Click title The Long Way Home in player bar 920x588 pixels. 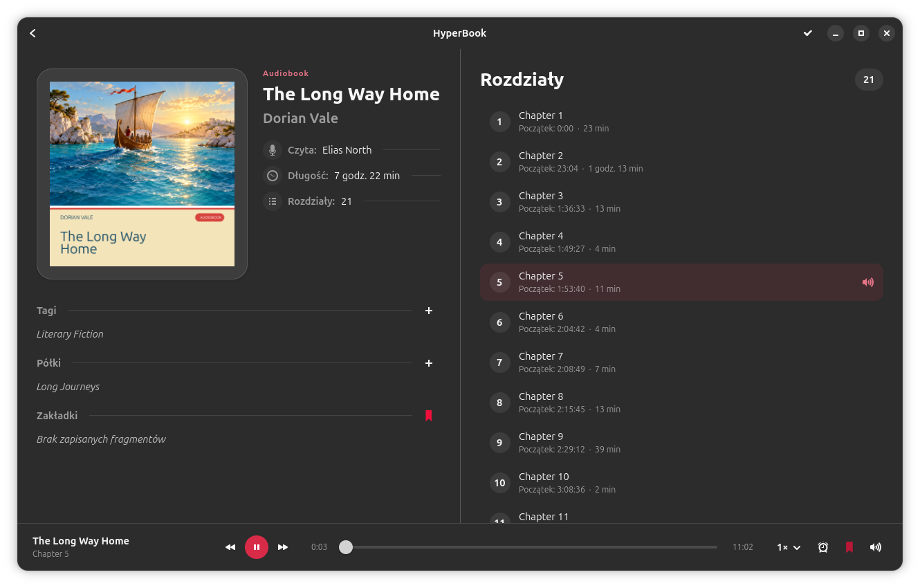coord(81,541)
